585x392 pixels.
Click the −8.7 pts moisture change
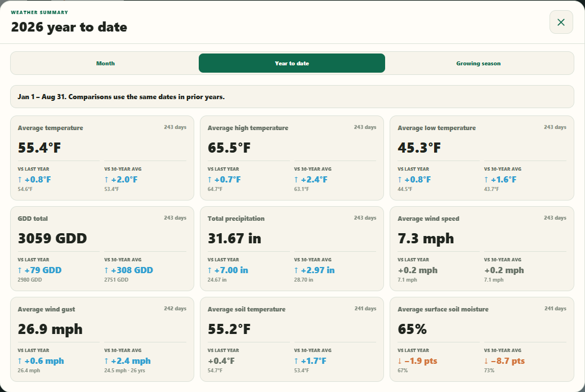[504, 362]
